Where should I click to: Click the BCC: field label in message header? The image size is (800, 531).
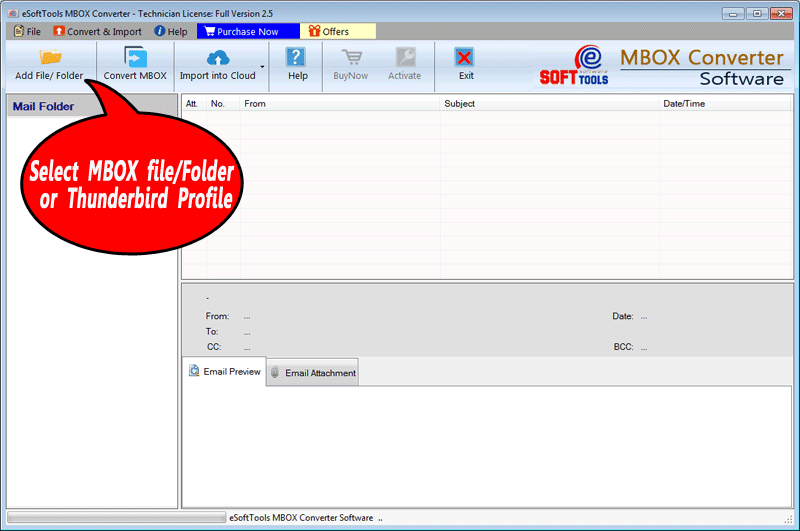pos(623,347)
